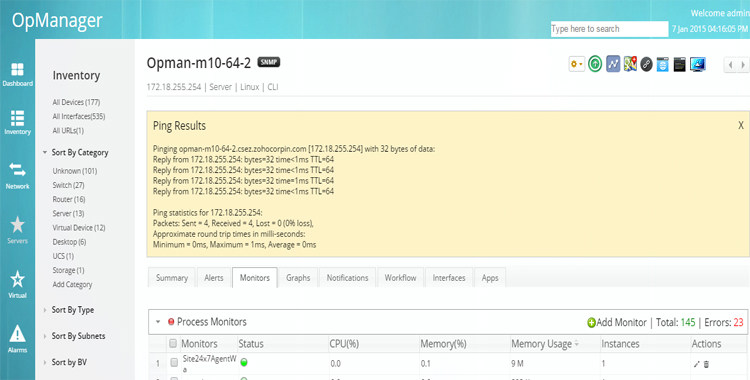Image resolution: width=750 pixels, height=380 pixels.
Task: Click the CPU(%) column header
Action: pyautogui.click(x=344, y=344)
